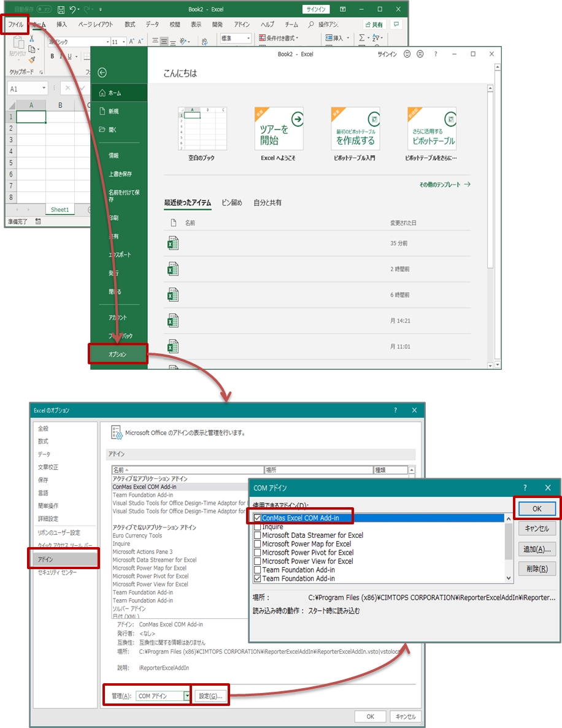This screenshot has width=562, height=728.
Task: Open the ツアーを開始 Excel tour template
Action: pyautogui.click(x=279, y=129)
